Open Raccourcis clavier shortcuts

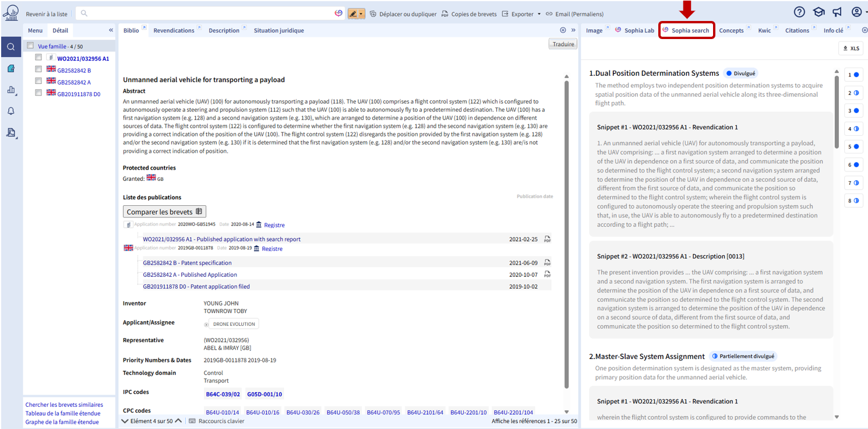tap(217, 421)
